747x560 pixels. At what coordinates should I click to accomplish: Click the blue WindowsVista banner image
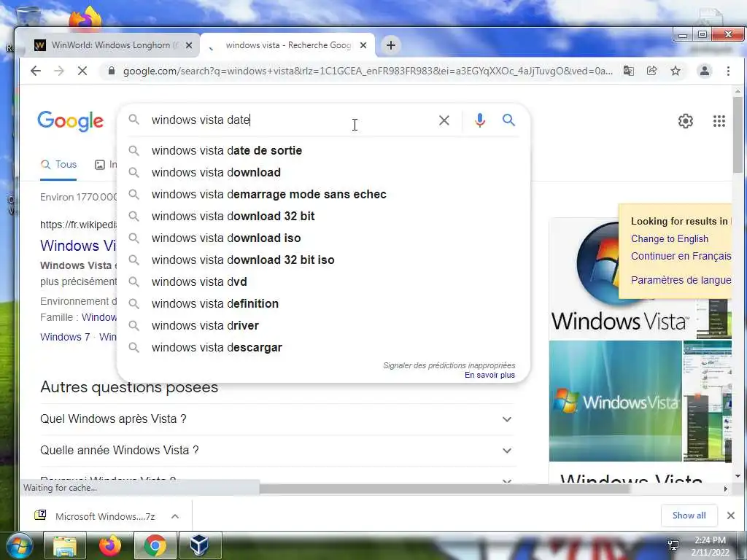click(616, 401)
